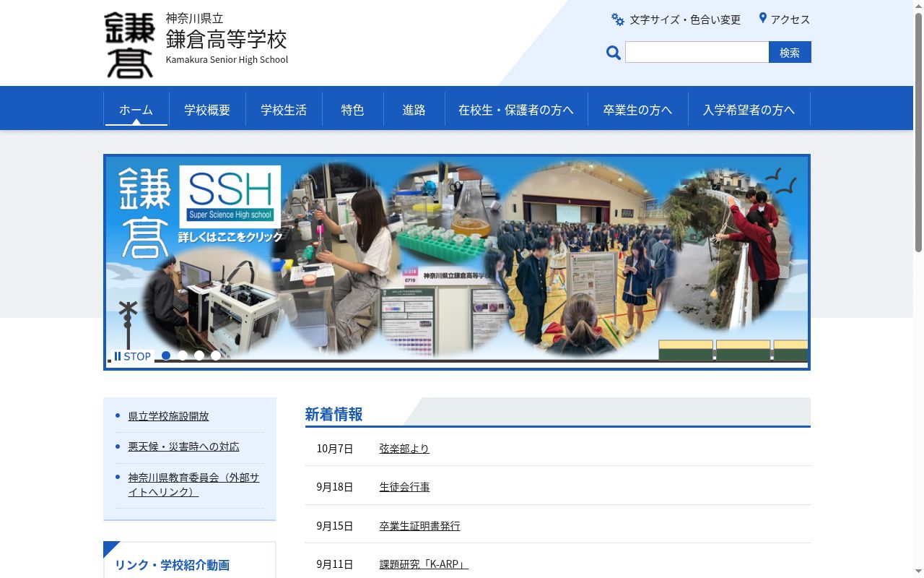Open the 学校生活 menu item
Image resolution: width=924 pixels, height=578 pixels.
coord(284,109)
